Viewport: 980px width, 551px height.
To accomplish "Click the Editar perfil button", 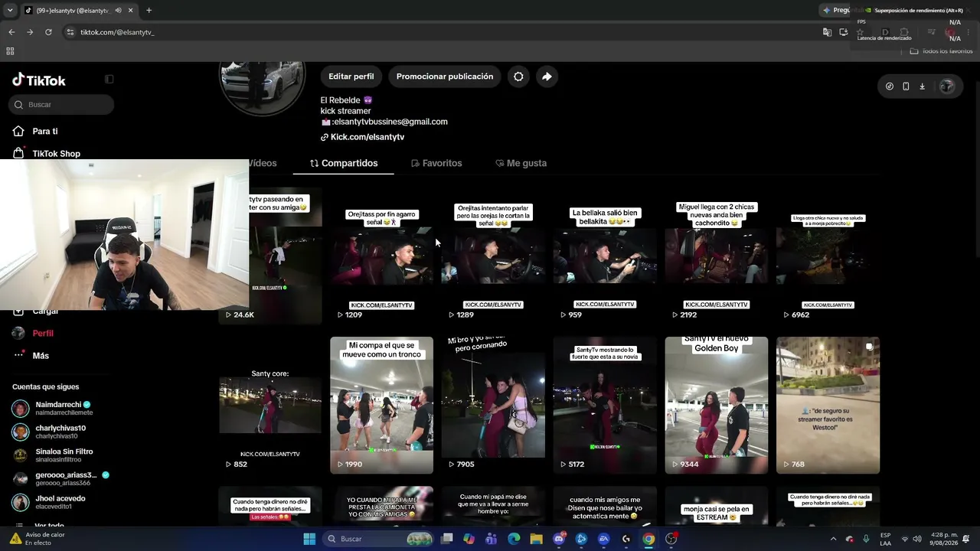I will click(351, 77).
